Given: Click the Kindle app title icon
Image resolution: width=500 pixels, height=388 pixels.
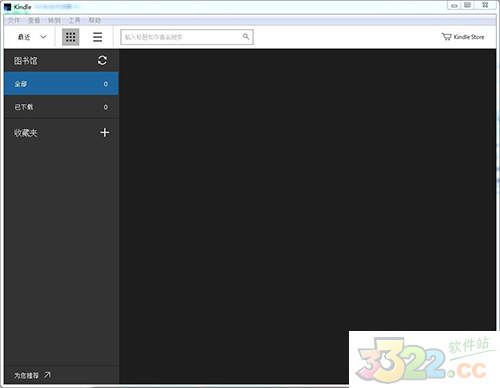Looking at the screenshot, I should [x=8, y=7].
